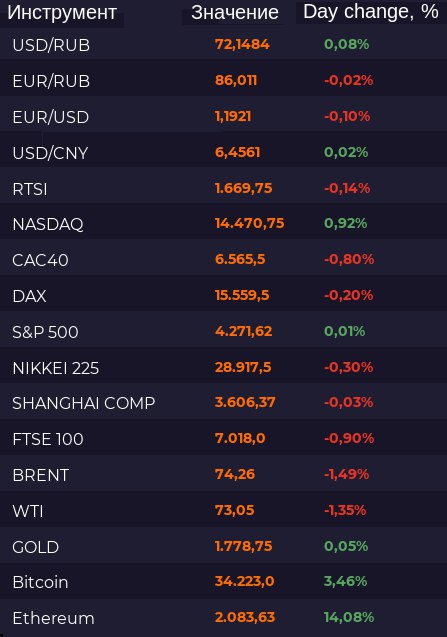Open the FTSE 100 row

(x=224, y=439)
